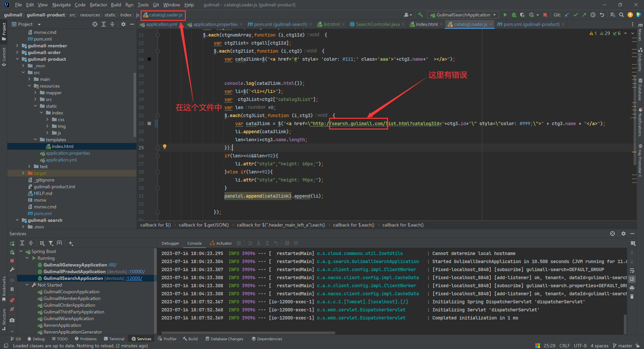The image size is (644, 349).
Task: Open Search Everywhere magnifier icon
Action: coord(622,15)
